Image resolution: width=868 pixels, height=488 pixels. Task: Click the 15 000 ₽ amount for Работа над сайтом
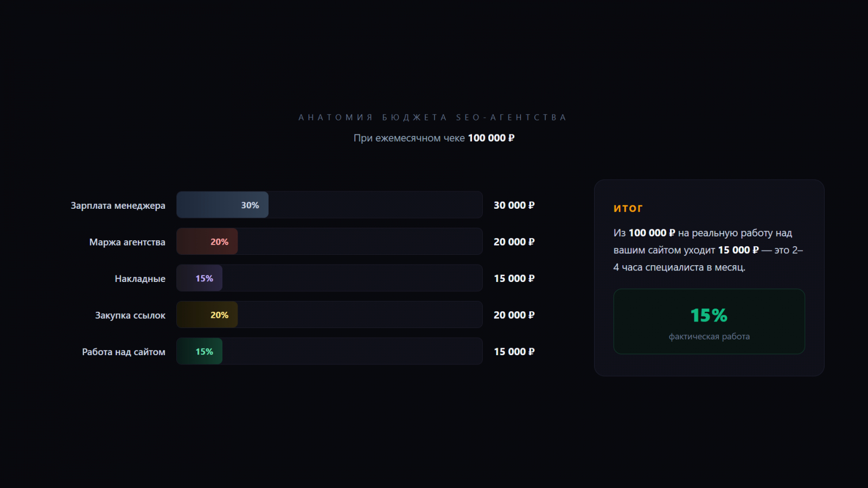click(514, 351)
